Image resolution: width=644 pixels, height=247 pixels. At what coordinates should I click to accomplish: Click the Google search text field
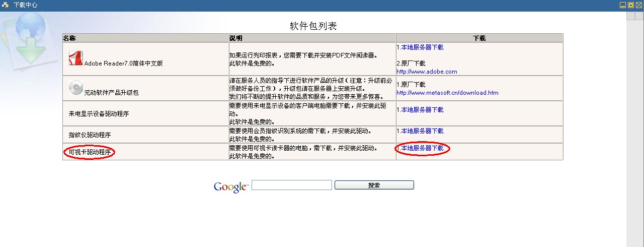point(291,185)
